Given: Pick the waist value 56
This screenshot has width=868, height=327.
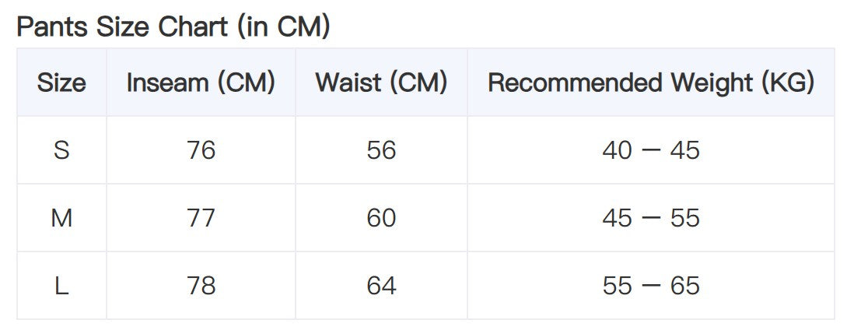Looking at the screenshot, I should [x=381, y=149].
